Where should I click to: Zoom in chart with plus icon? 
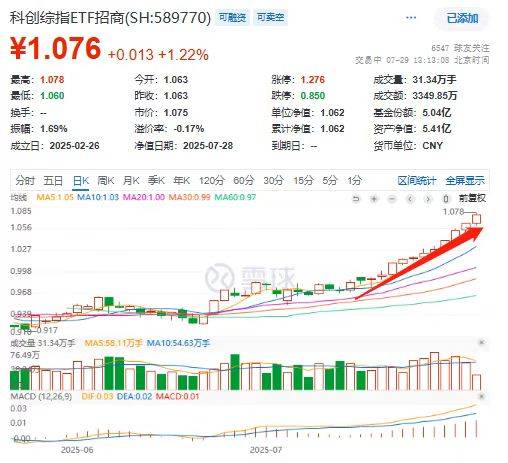pos(374,199)
